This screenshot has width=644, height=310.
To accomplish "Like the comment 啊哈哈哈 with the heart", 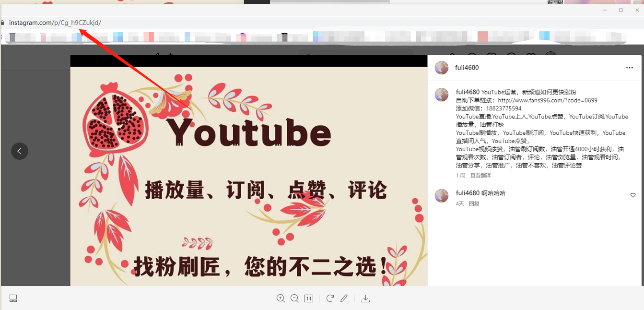I will (633, 195).
